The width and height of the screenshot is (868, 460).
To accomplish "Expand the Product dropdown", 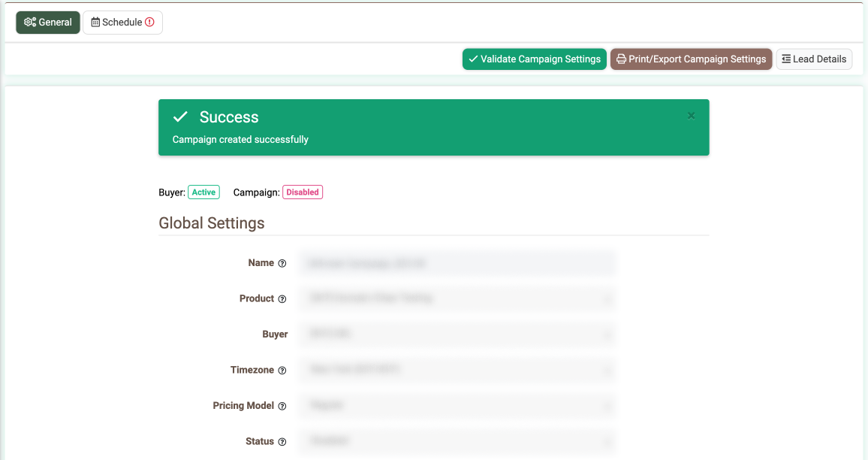I will pos(458,298).
